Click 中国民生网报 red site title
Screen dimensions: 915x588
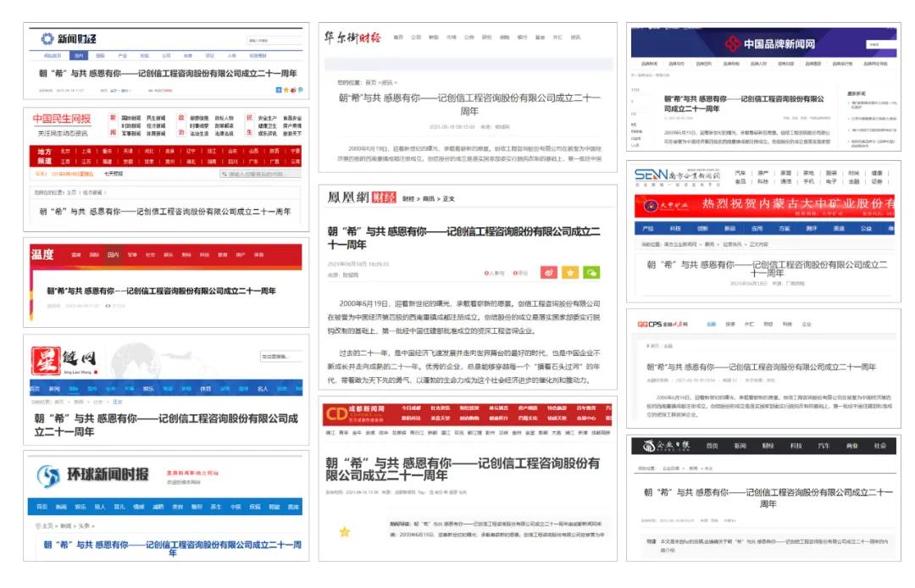pos(62,119)
